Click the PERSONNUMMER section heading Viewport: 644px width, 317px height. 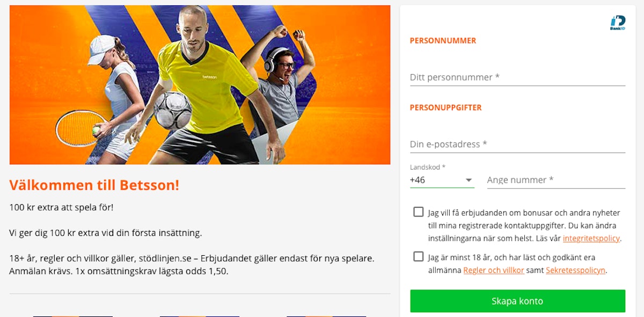click(x=443, y=40)
